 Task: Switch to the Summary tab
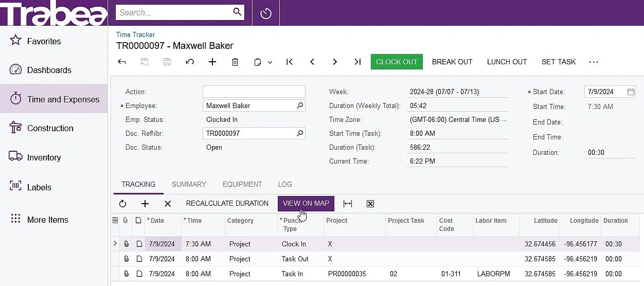tap(189, 184)
